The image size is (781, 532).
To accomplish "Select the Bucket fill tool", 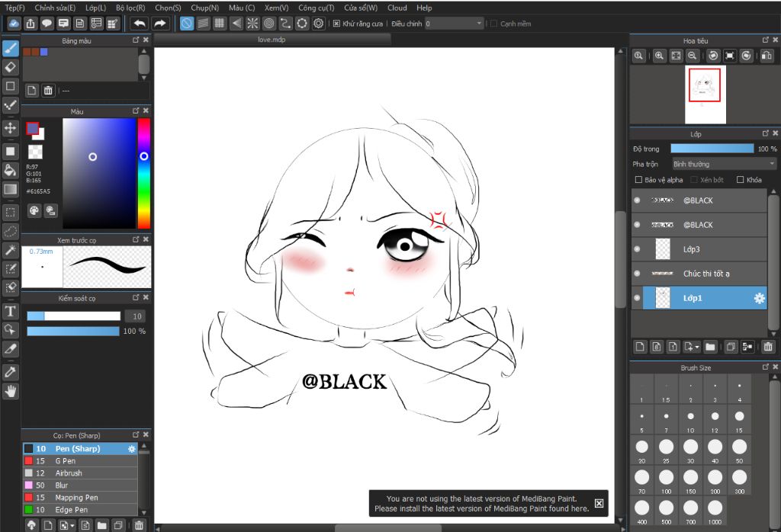I will click(11, 170).
